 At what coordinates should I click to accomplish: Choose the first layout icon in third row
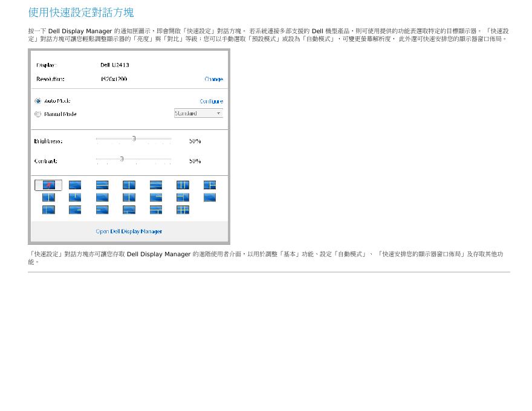pos(48,210)
